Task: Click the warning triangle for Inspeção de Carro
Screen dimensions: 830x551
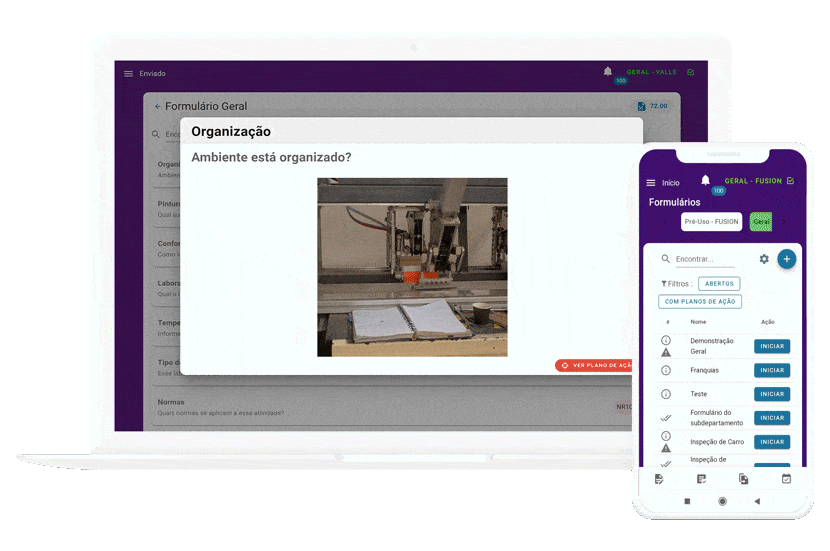Action: point(666,448)
